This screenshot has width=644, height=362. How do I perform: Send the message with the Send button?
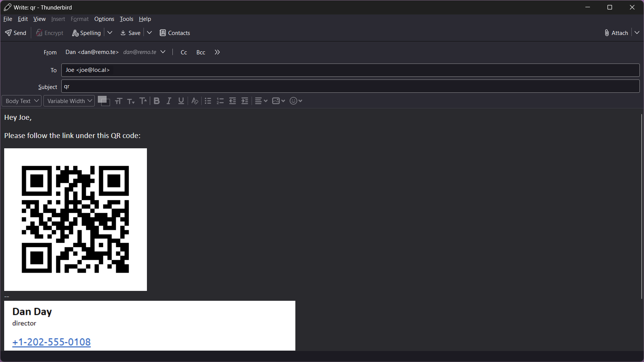(x=16, y=33)
